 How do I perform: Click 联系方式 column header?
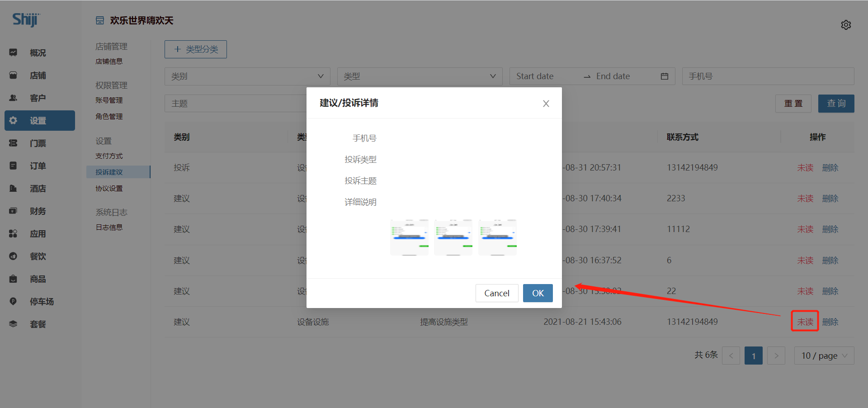pos(682,137)
